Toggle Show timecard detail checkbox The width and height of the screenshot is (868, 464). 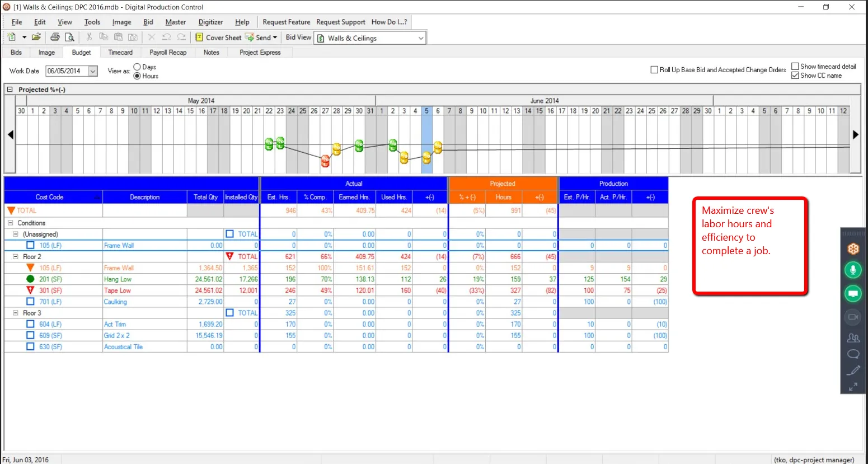point(795,66)
